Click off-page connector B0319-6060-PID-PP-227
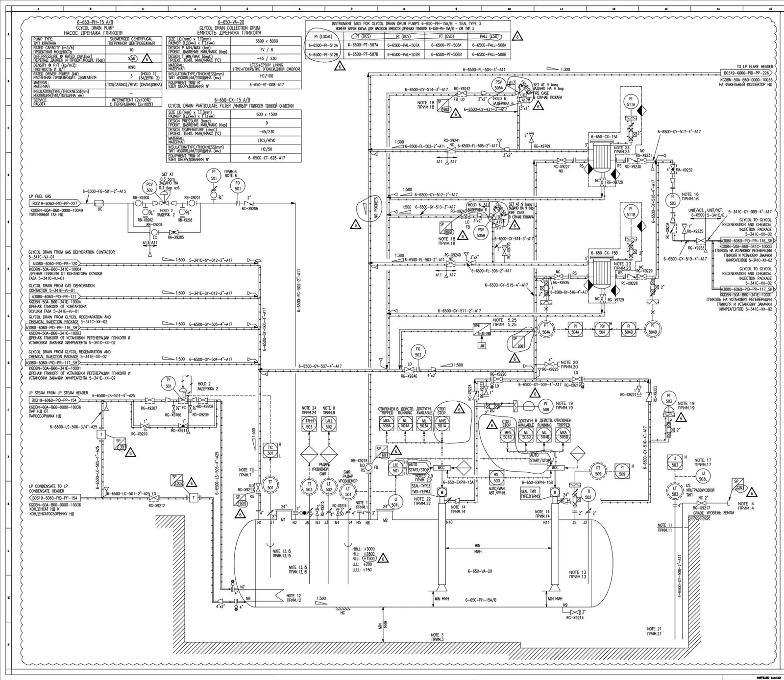The width and height of the screenshot is (784, 680). (54, 203)
